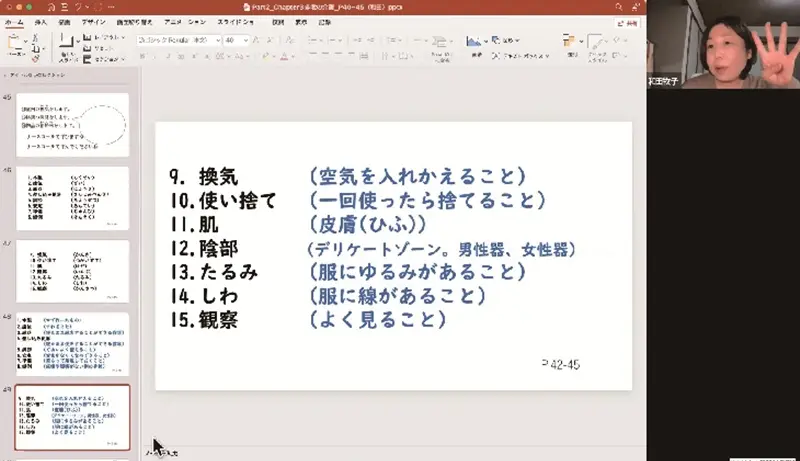Click the Increase Indent icon

coord(371,40)
